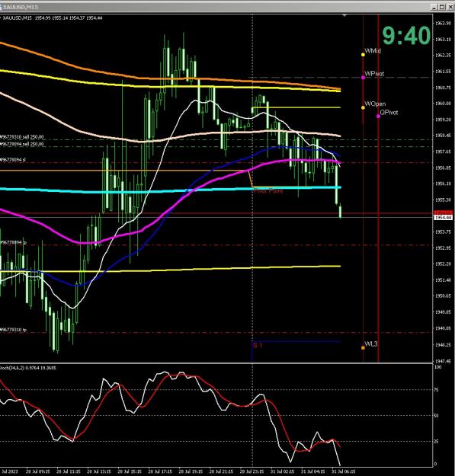
Task: Click the yellow WMid marker dot
Action: [363, 55]
